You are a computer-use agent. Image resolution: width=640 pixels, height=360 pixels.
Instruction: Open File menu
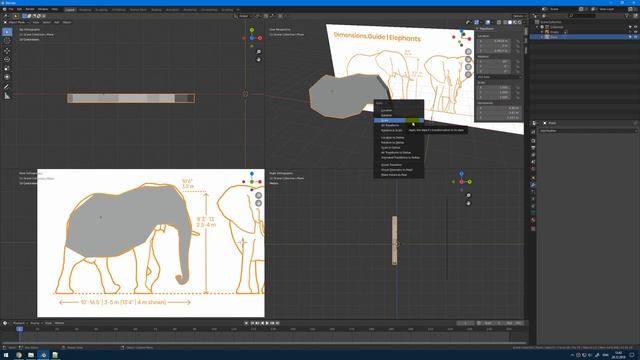[x=11, y=9]
